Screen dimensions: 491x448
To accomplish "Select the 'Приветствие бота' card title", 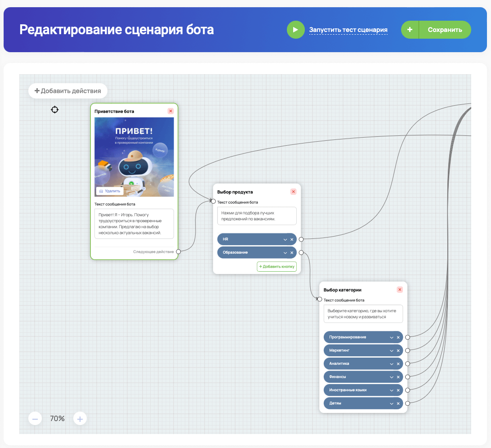I will click(x=114, y=111).
